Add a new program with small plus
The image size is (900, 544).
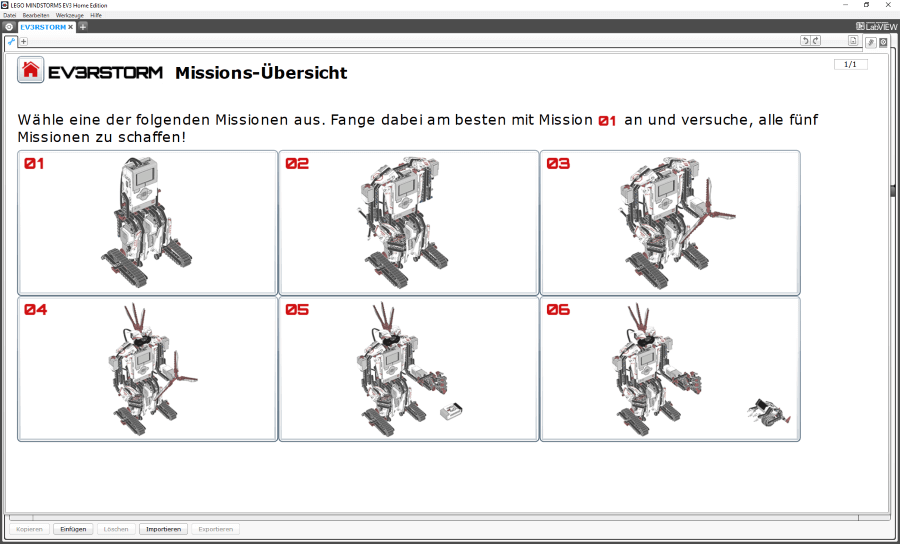tap(24, 41)
